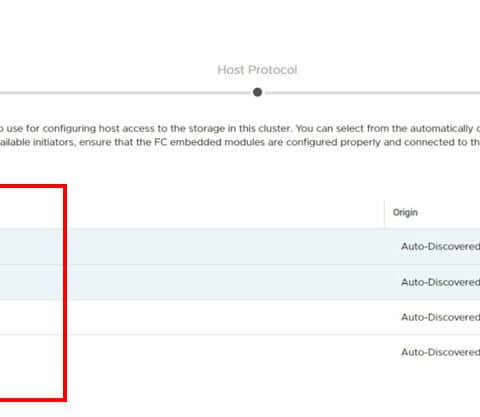Screen dimensions: 480x417
Task: Click inside red outlined area on fourth row
Action: tap(32, 352)
